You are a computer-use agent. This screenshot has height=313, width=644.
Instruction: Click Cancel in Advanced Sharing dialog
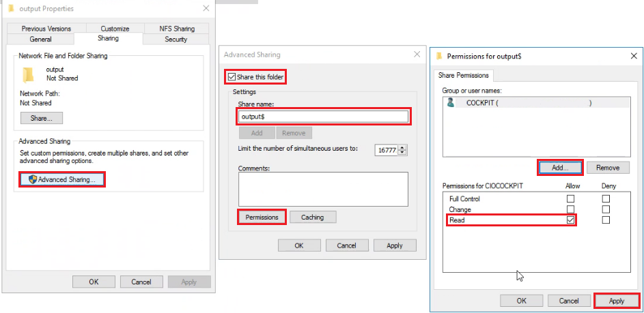point(347,245)
